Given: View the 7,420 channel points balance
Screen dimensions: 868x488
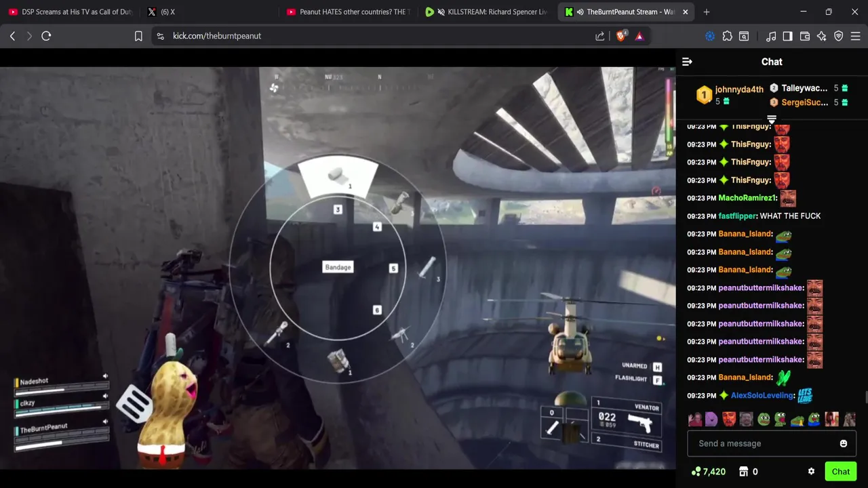Looking at the screenshot, I should 709,472.
